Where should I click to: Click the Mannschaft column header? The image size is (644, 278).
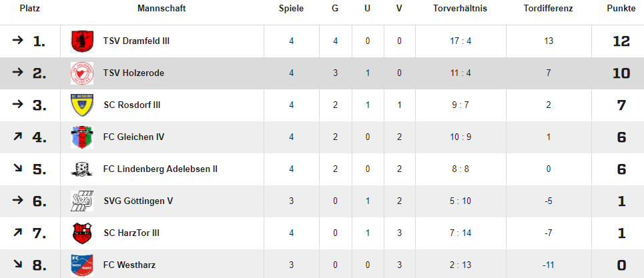tap(162, 9)
